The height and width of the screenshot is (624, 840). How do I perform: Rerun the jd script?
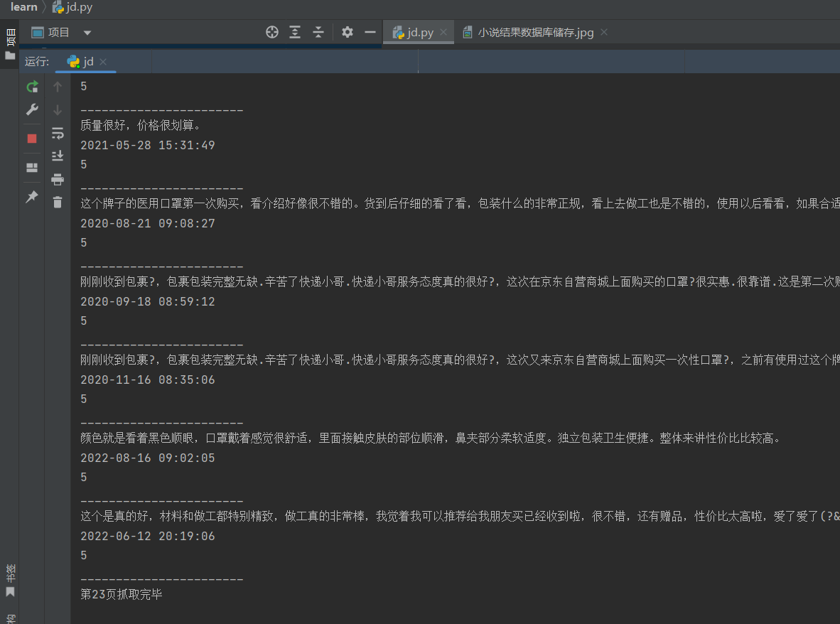32,87
